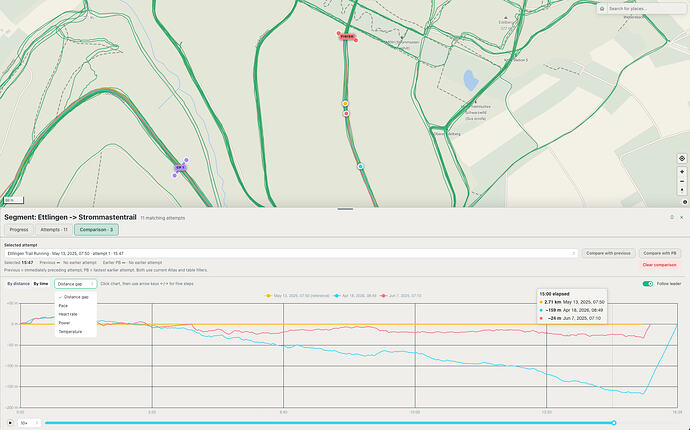
Task: Open the Selected attempt dropdown
Action: (x=291, y=254)
